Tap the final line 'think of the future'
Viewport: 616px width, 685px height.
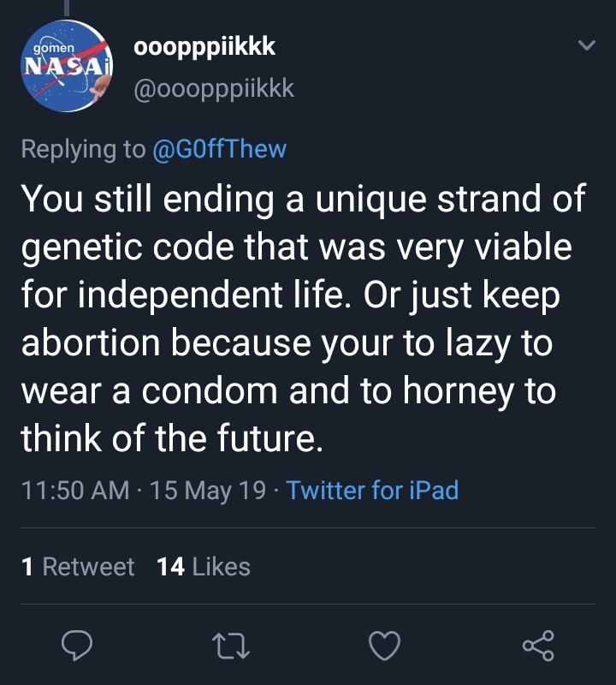point(172,438)
